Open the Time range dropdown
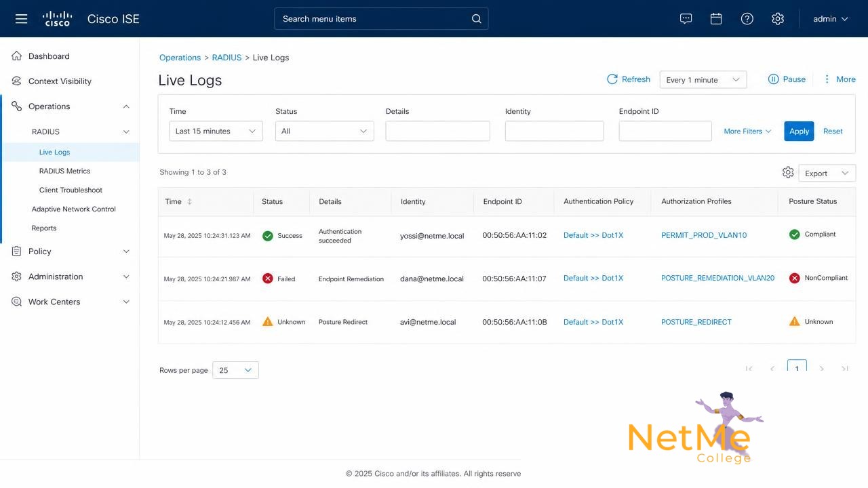868x488 pixels. (216, 131)
